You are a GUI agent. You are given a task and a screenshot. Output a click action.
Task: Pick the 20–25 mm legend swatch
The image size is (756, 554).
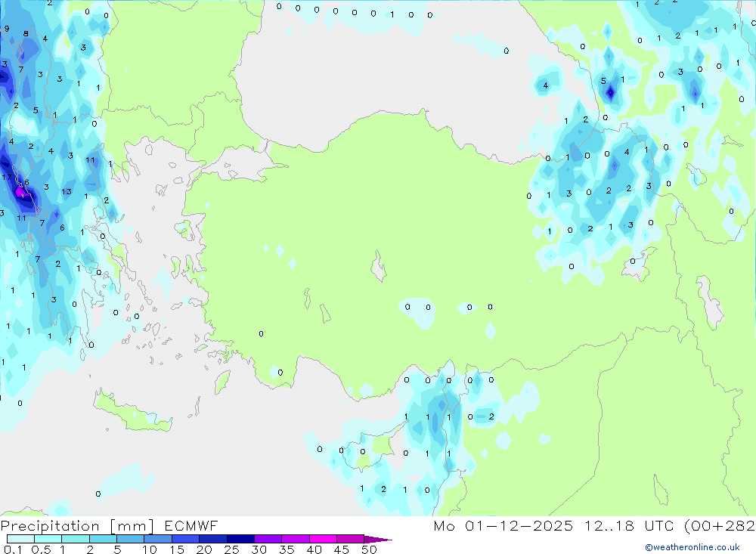point(212,539)
